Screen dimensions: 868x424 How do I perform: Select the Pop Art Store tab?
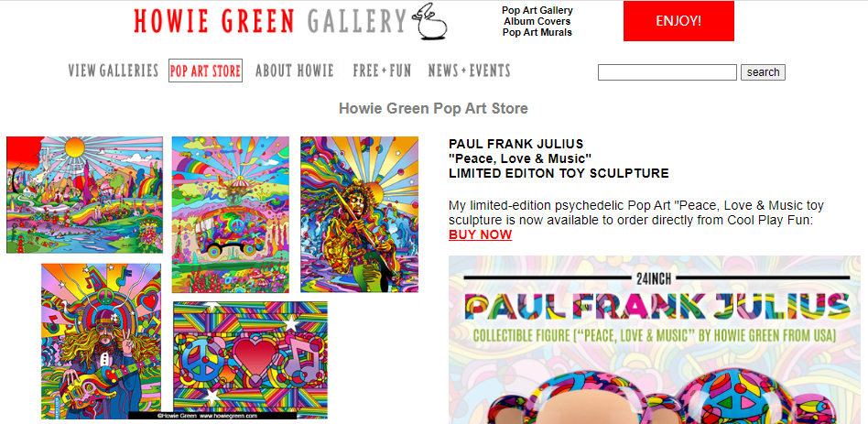[205, 71]
